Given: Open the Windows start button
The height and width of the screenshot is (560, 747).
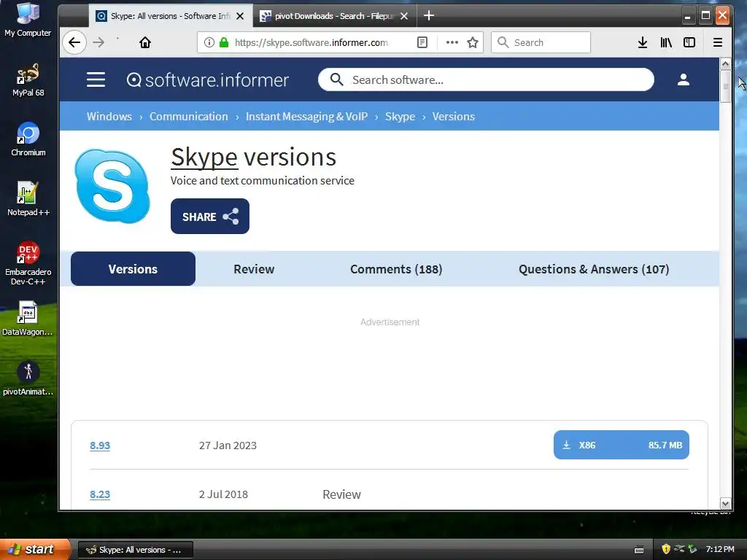Looking at the screenshot, I should (x=34, y=549).
